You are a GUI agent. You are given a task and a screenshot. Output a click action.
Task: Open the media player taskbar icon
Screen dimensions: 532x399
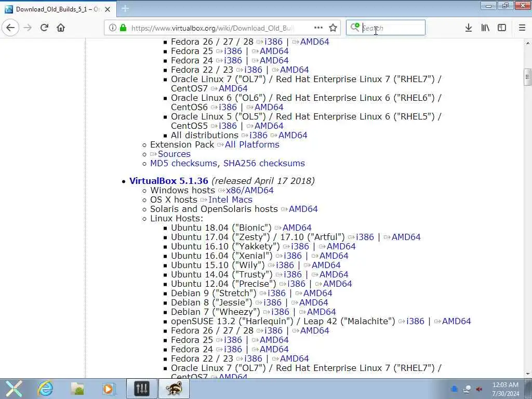coord(109,389)
